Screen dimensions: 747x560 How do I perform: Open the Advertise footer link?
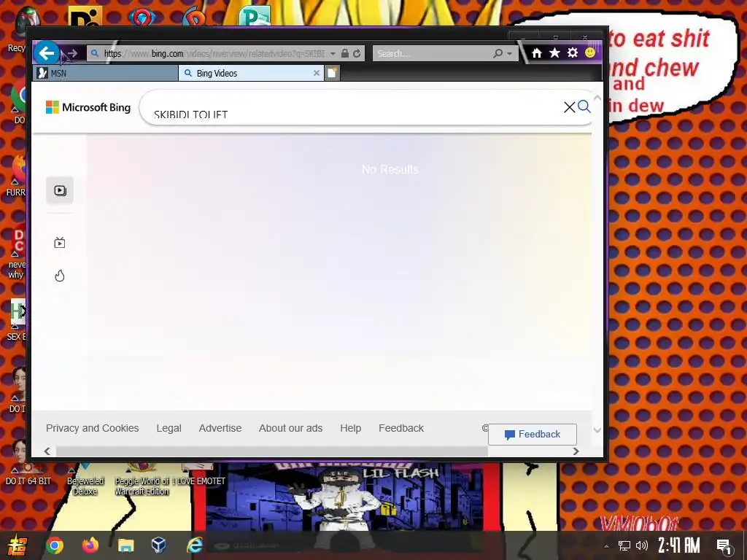click(x=220, y=428)
